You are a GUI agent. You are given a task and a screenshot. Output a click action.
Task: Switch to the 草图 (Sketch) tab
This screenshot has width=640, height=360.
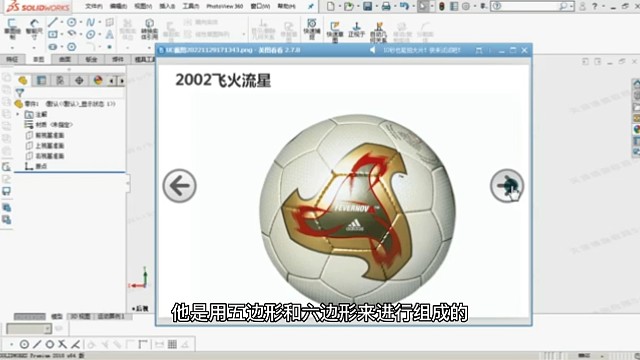[x=38, y=59]
